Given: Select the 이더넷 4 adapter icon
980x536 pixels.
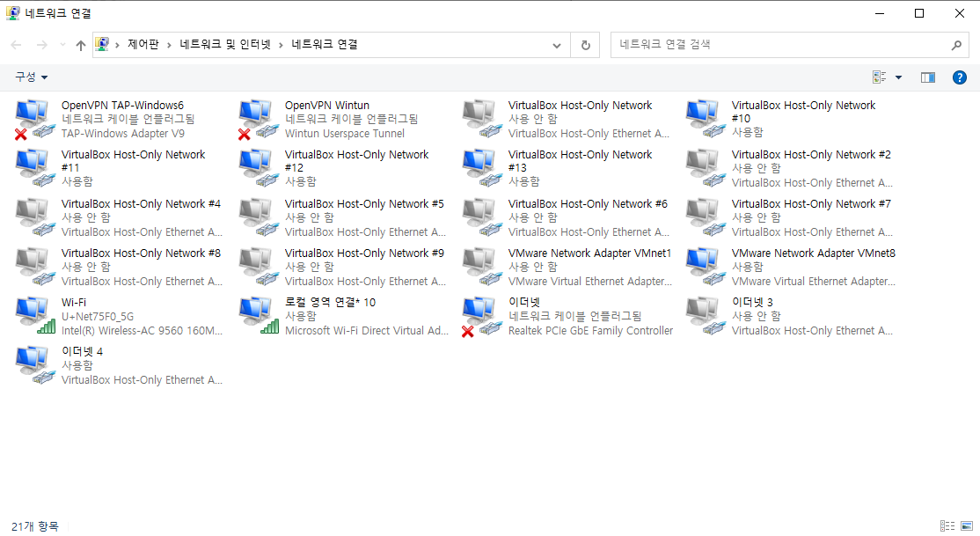Looking at the screenshot, I should 35,365.
